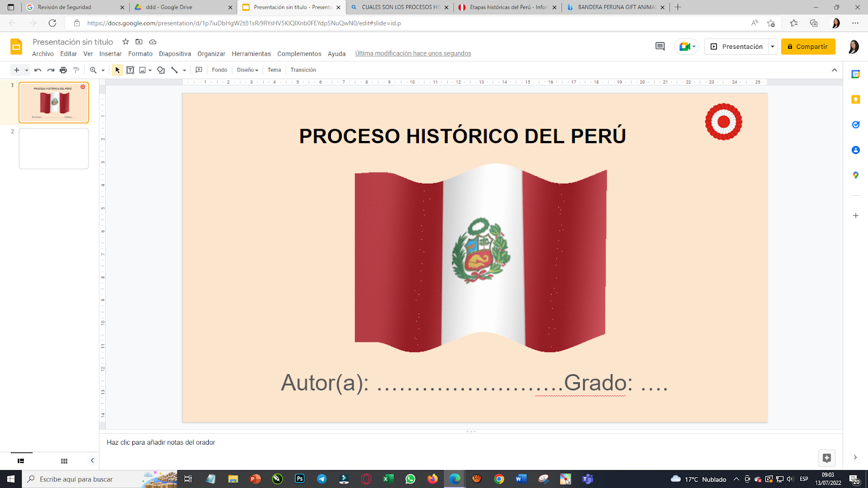Open the Explore button at bottom right
Image resolution: width=868 pixels, height=488 pixels.
827,458
